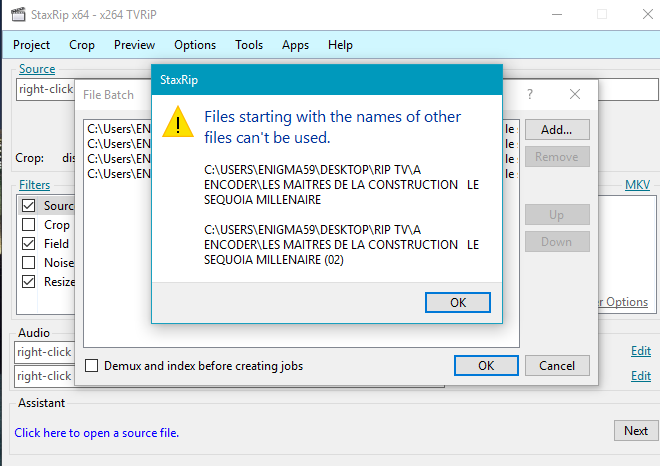
Task: Close the StaxRip main window
Action: click(x=648, y=14)
